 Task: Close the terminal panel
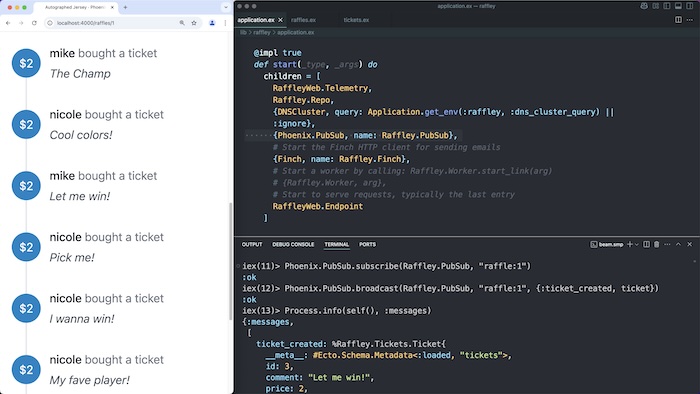point(689,245)
